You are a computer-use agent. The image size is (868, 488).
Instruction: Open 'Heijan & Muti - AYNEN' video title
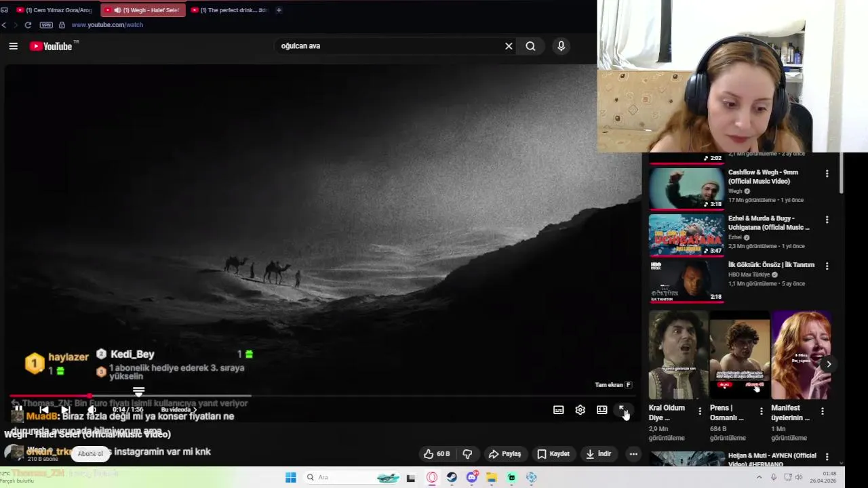pos(772,460)
